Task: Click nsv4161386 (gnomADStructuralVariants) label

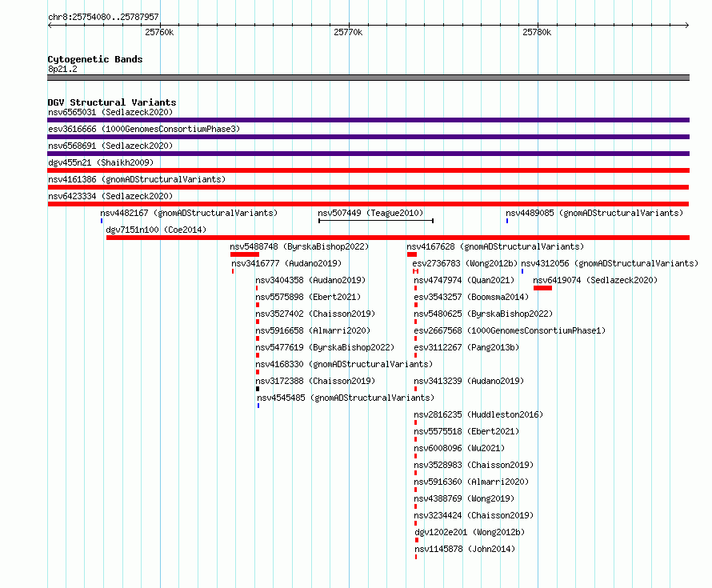Action: point(137,179)
